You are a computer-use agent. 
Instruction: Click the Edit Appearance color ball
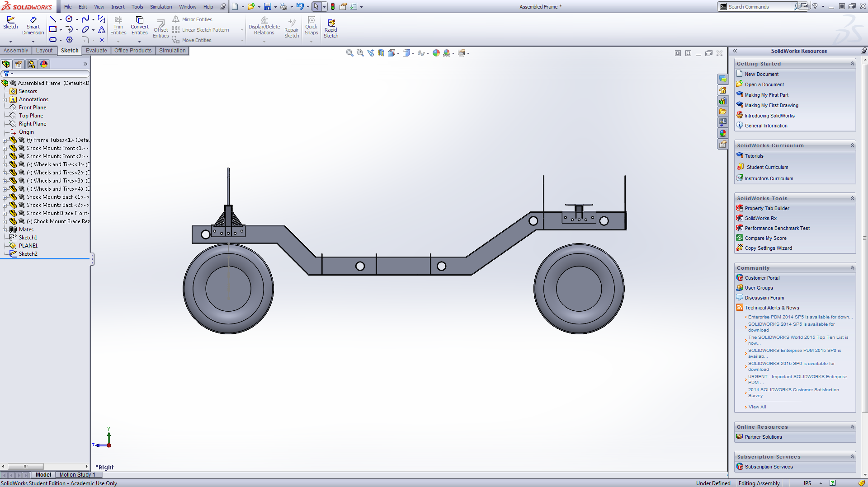coord(436,53)
